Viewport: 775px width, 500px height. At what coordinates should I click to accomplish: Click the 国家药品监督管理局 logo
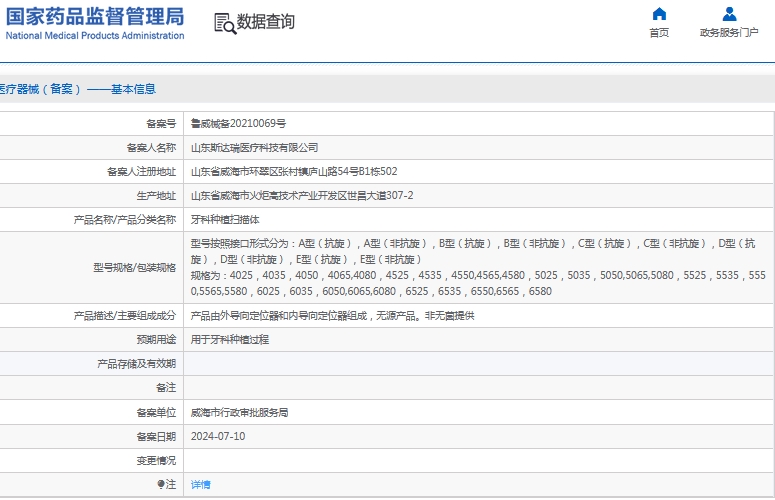(x=94, y=23)
